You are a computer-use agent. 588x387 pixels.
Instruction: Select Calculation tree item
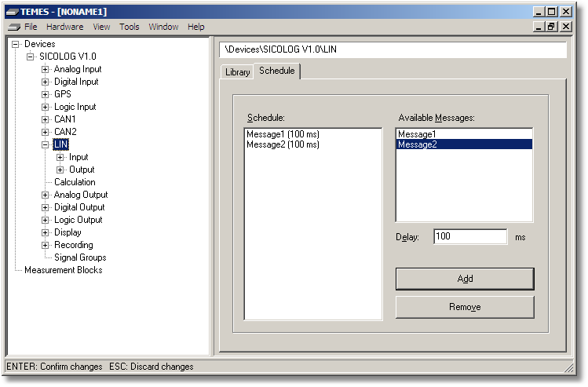[75, 182]
